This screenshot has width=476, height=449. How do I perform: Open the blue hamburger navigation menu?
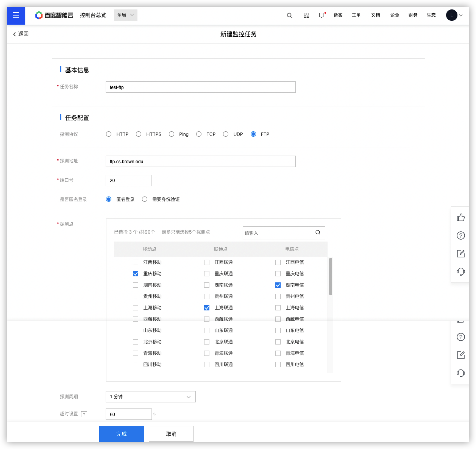[16, 15]
